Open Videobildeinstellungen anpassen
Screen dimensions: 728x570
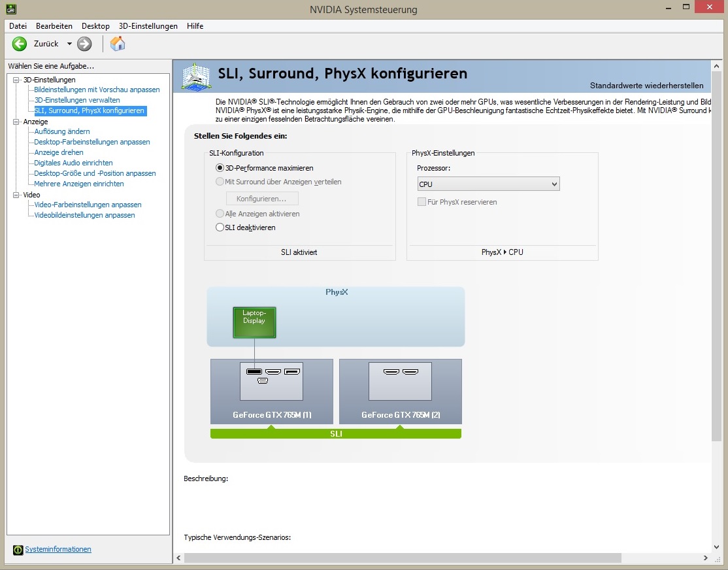pyautogui.click(x=84, y=215)
